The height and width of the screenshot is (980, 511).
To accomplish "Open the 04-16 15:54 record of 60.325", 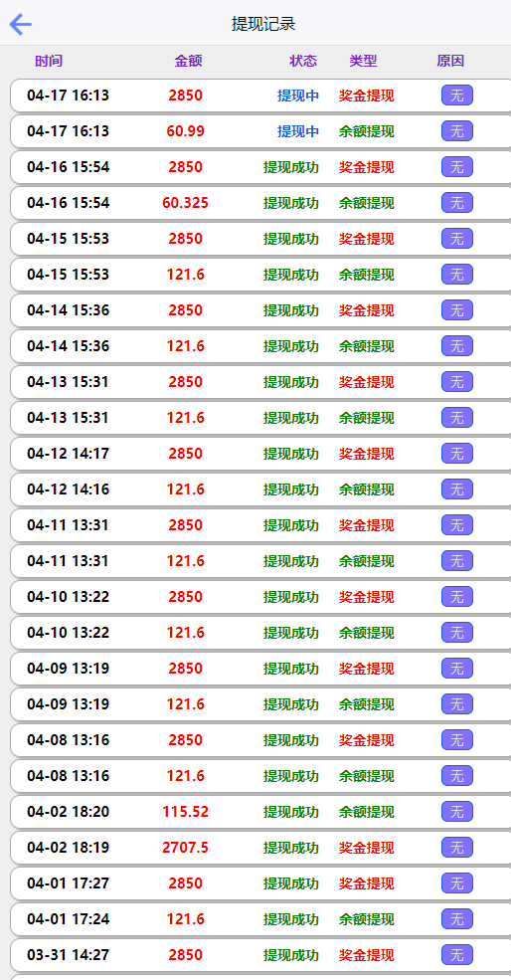I will point(260,203).
